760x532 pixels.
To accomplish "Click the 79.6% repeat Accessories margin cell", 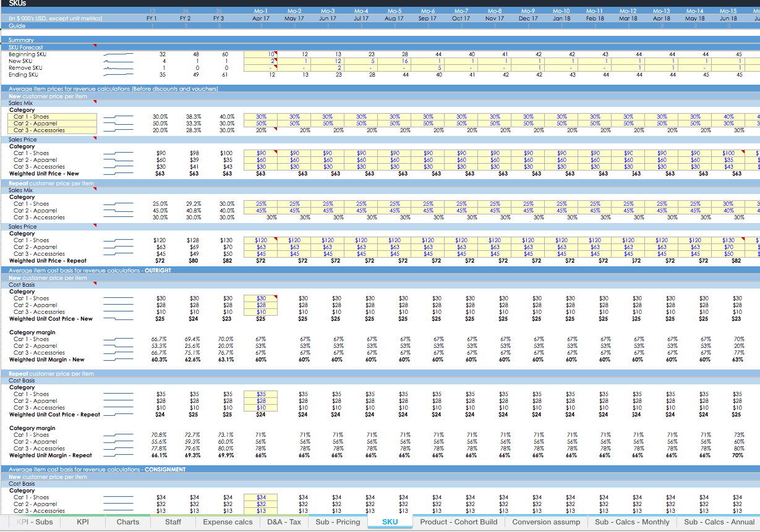I will (x=192, y=449).
